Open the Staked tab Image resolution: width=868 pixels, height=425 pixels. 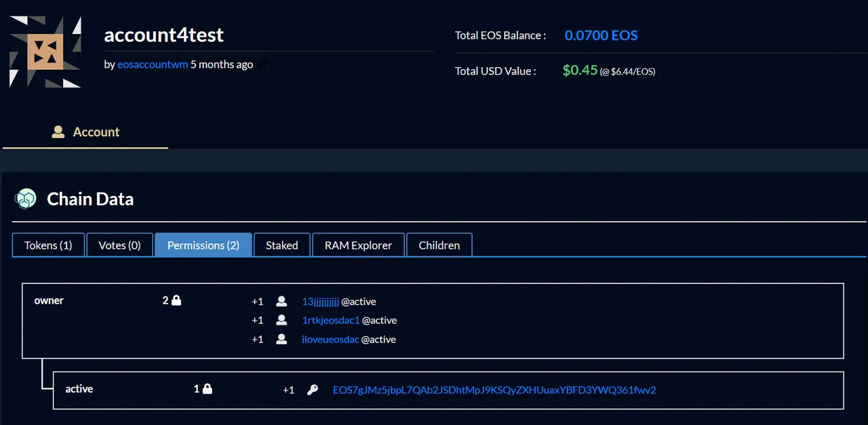282,245
